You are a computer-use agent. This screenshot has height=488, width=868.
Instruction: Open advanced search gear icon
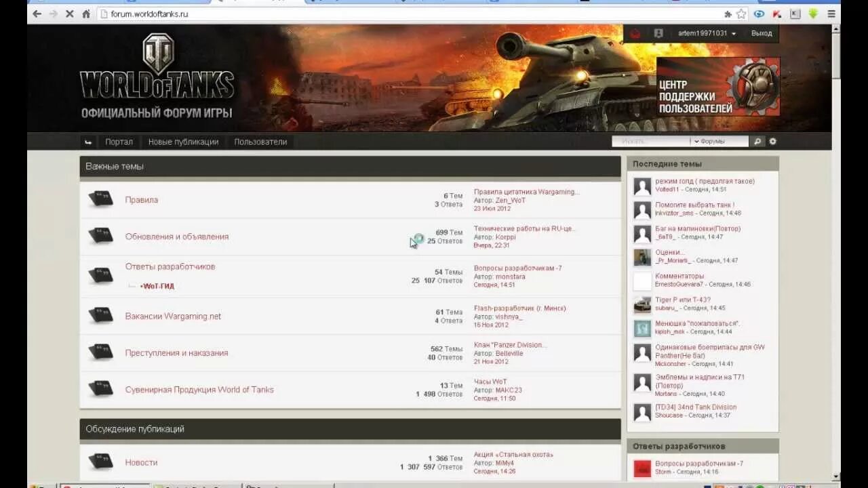(772, 141)
